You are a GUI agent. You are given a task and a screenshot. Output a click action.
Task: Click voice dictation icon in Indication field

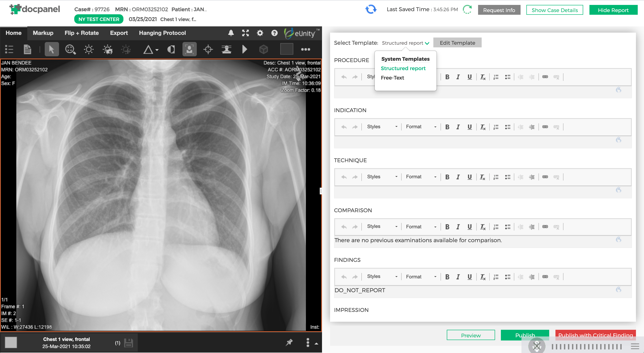point(619,140)
